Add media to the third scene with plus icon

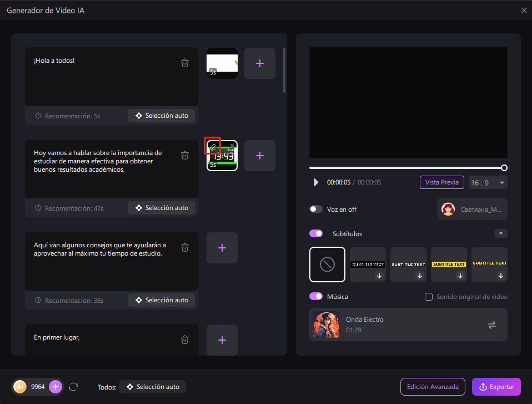coord(222,248)
